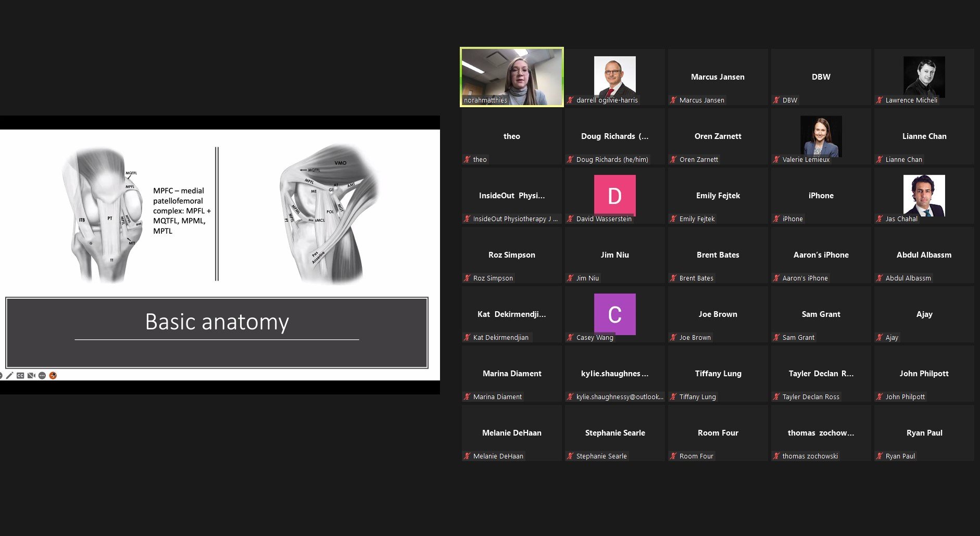Click the Basic anatomy slide title
980x536 pixels.
pyautogui.click(x=217, y=322)
